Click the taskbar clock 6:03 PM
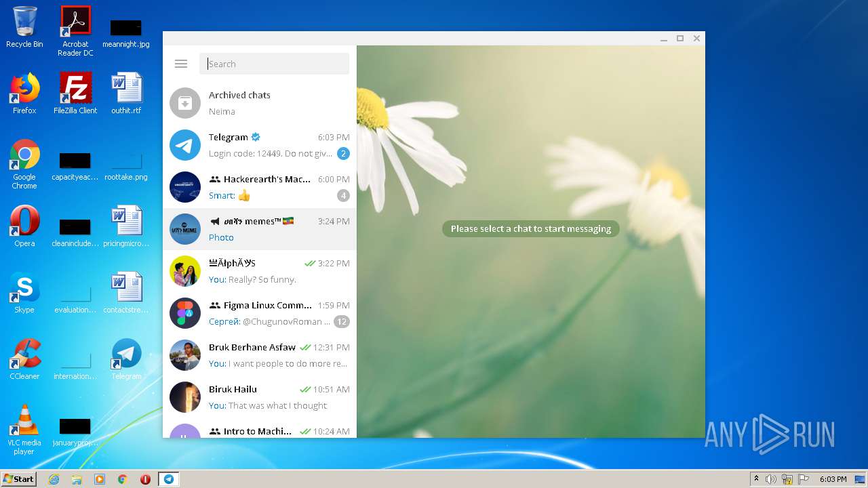The height and width of the screenshot is (488, 868). pyautogui.click(x=833, y=479)
